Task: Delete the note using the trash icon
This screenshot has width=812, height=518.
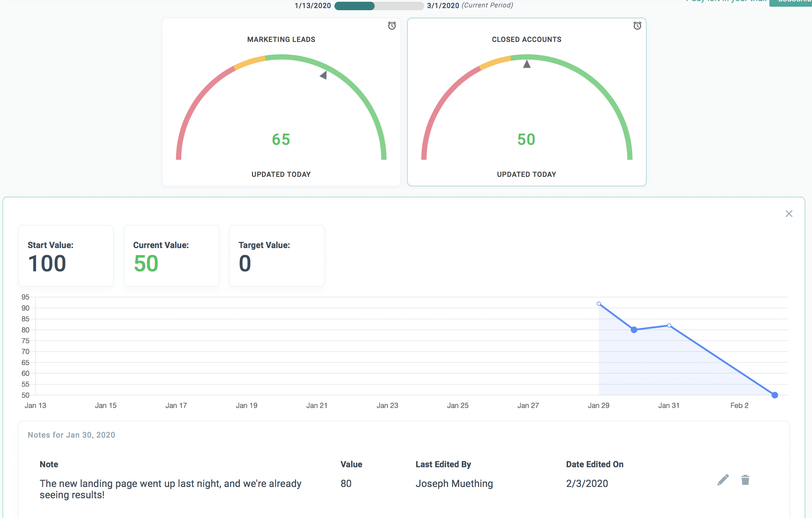Action: [x=745, y=480]
